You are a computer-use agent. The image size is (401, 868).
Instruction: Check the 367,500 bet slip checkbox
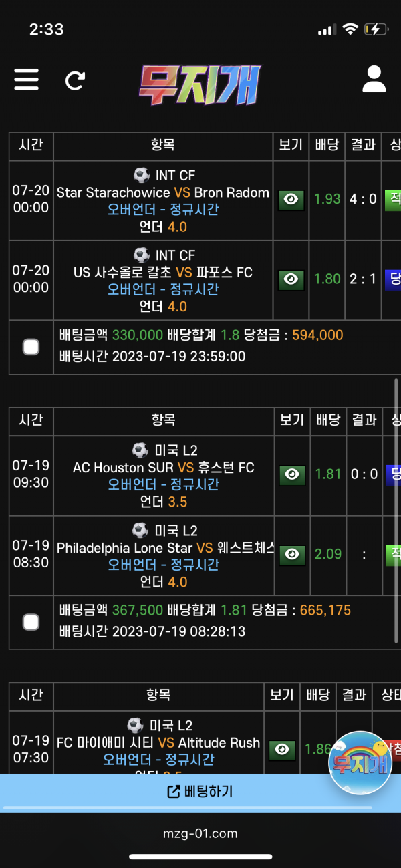[x=31, y=622]
